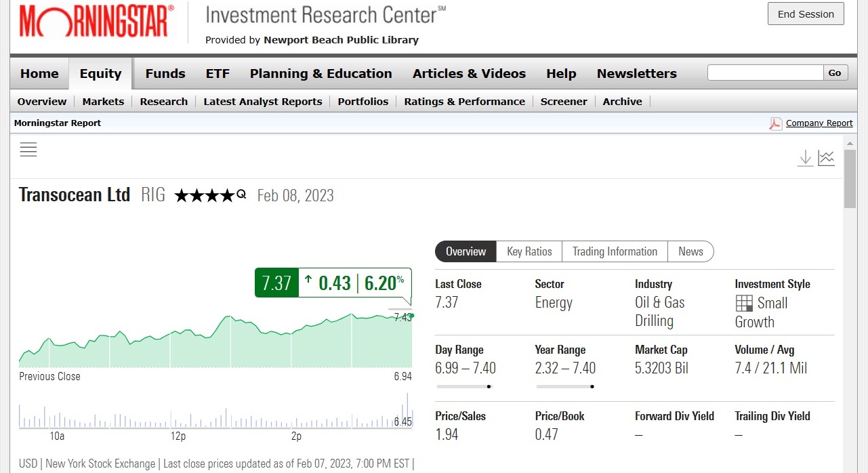Click the Previous Close label
The height and width of the screenshot is (473, 868).
click(x=49, y=377)
